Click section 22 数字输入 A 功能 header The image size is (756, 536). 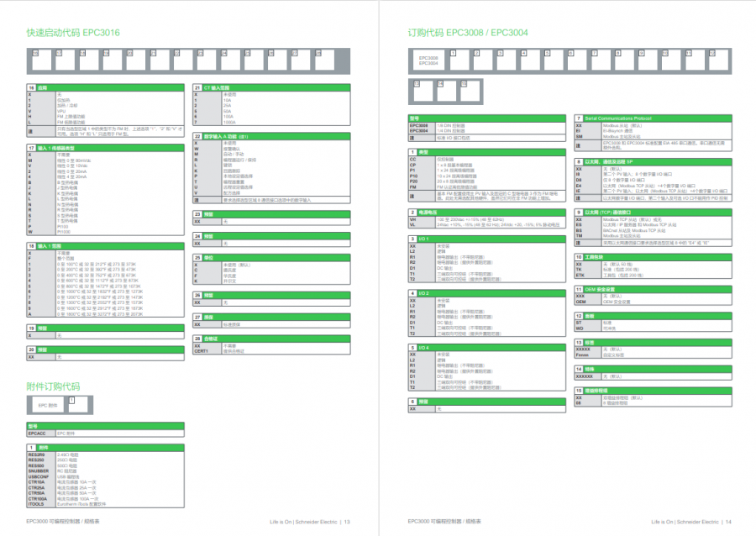(269, 135)
